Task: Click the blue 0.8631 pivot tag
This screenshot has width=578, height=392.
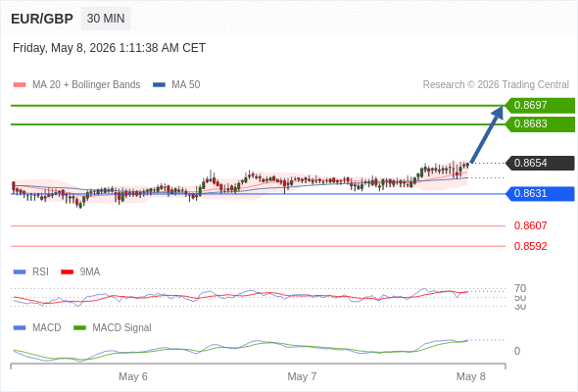Action: click(540, 194)
